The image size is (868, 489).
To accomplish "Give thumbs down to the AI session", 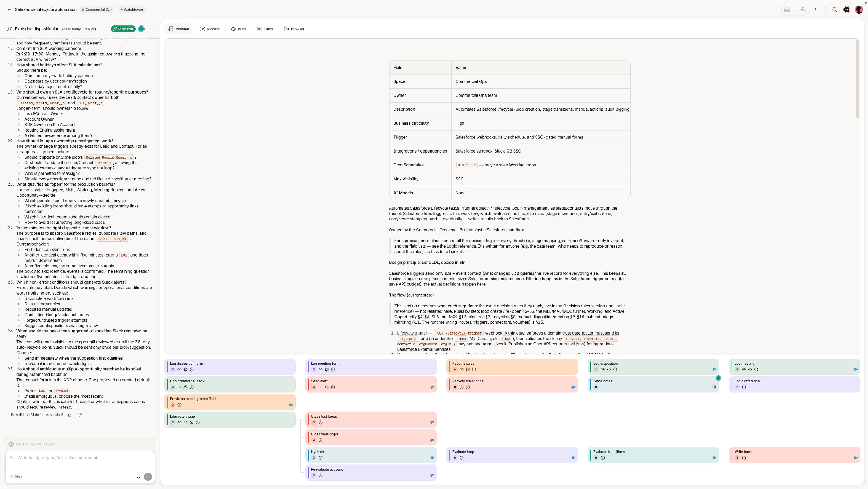I will coord(80,415).
